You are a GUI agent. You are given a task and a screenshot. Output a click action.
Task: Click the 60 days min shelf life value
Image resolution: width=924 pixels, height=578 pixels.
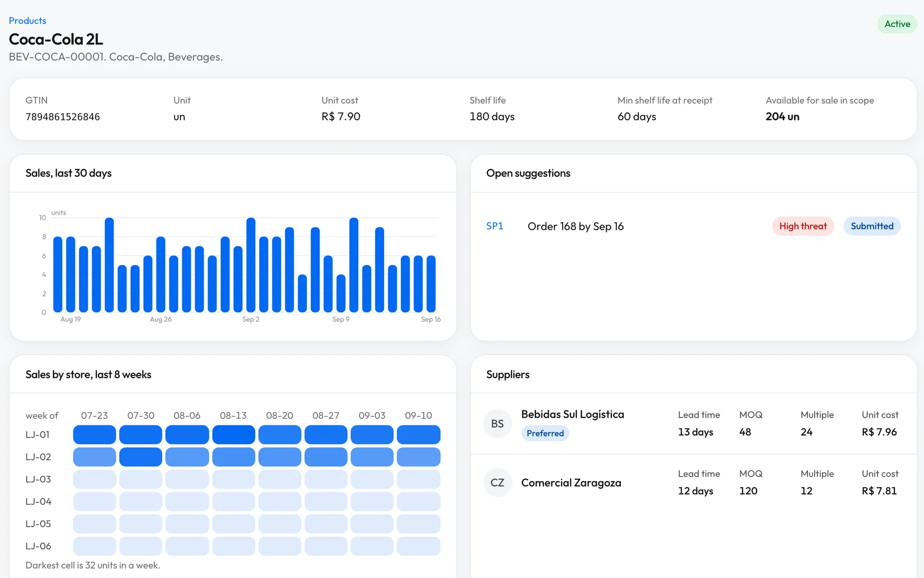[x=637, y=117]
